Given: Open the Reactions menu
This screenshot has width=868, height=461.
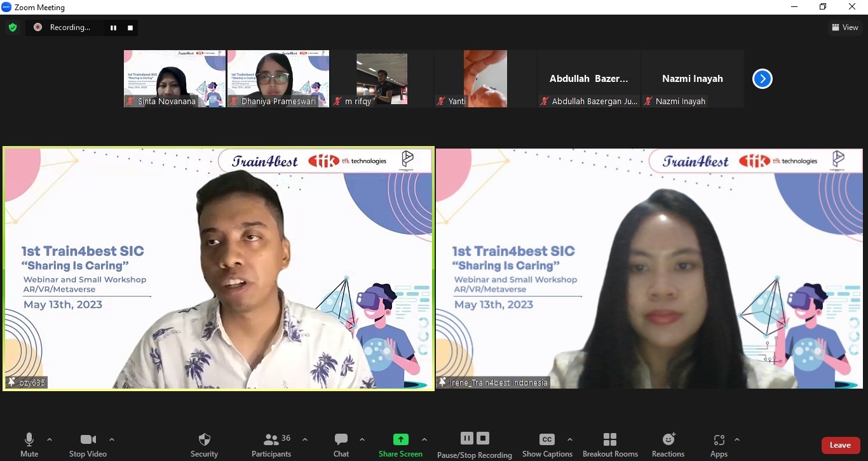Looking at the screenshot, I should point(668,440).
